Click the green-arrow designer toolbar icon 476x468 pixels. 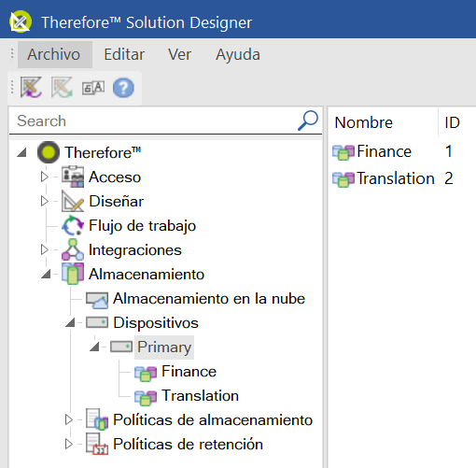tap(62, 88)
